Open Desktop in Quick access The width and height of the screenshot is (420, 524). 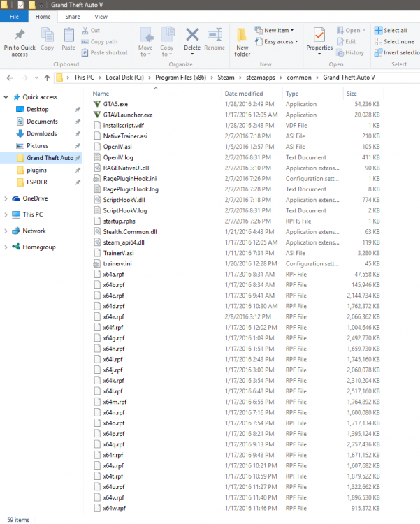tap(38, 109)
